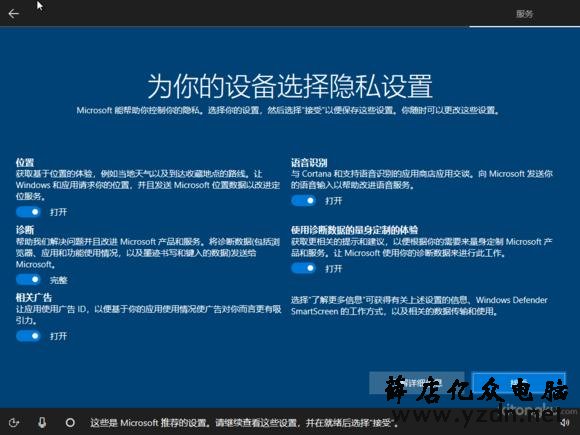Click the 使用诊断数据的量身定制的体验 heading

(x=354, y=230)
